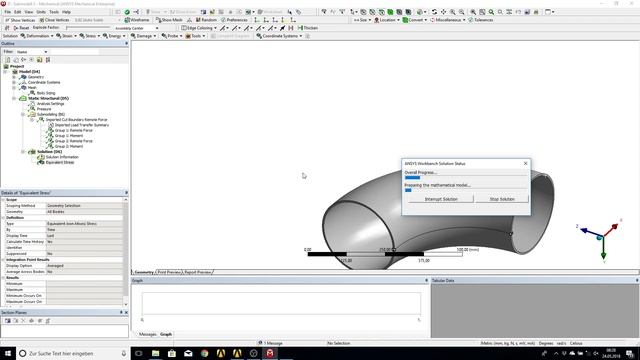Click Interrupt Solution button

click(x=441, y=199)
